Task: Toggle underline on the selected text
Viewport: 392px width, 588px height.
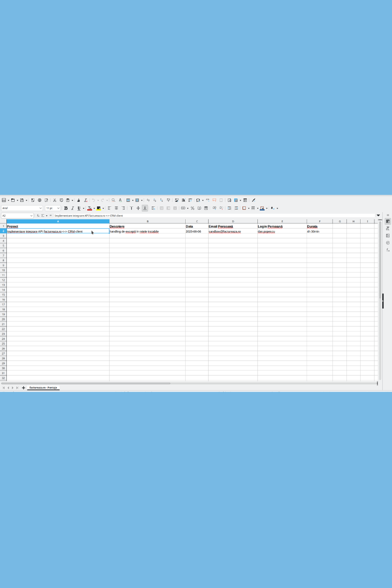Action: [x=78, y=208]
